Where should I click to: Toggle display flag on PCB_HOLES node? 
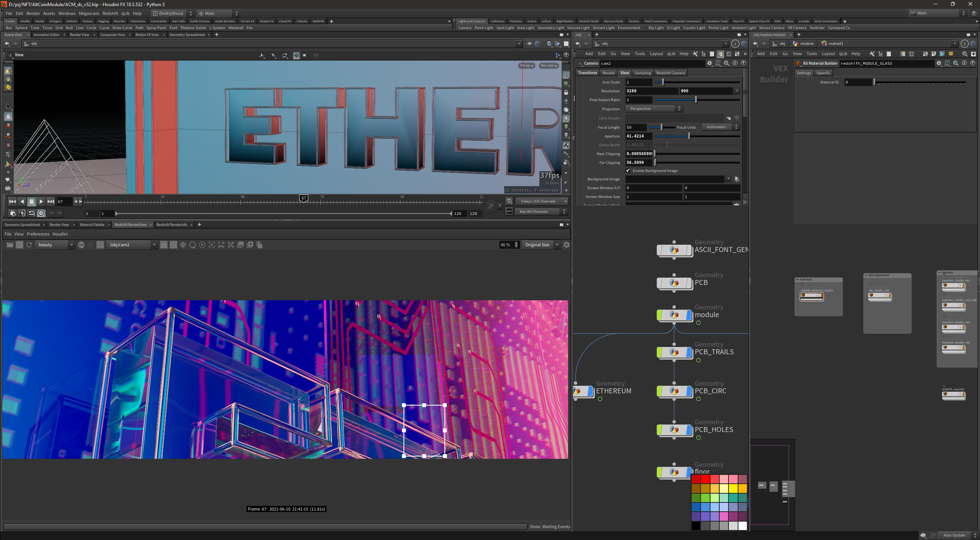coord(689,430)
